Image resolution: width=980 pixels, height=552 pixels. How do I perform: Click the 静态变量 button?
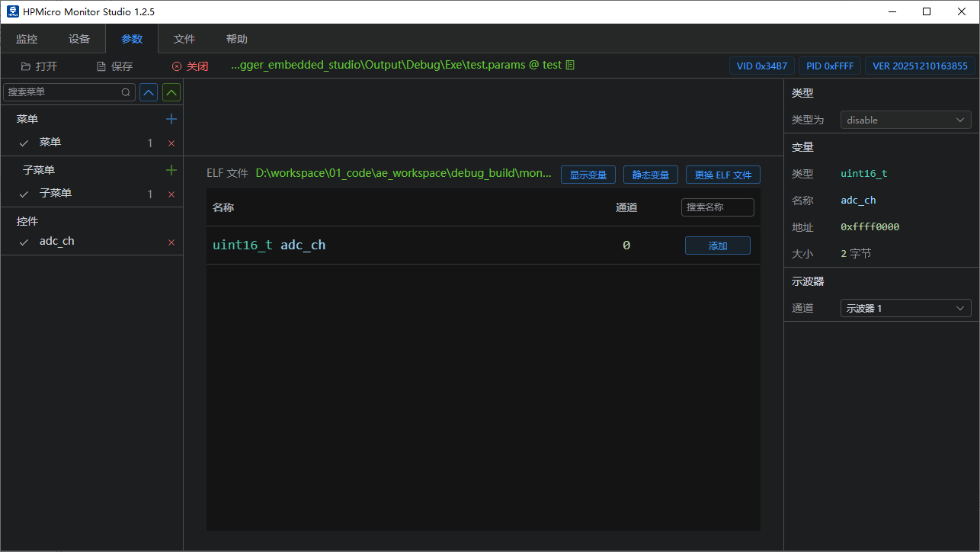(651, 175)
